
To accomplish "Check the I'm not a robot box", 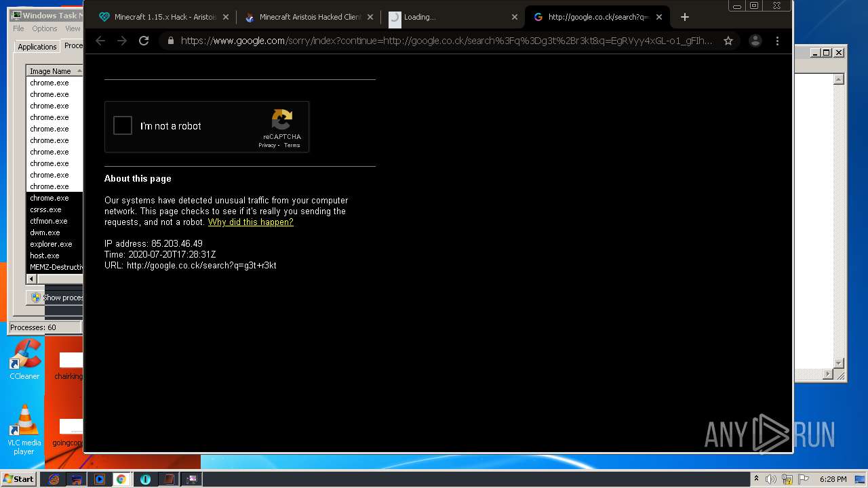I will (x=123, y=125).
